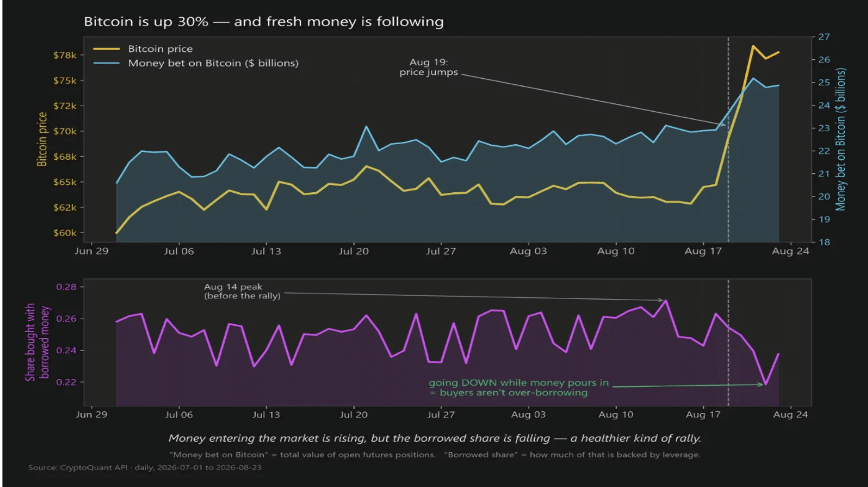Click the '0.24' borrowed-share axis tick
Viewport: 868px width, 487px height.
[66, 351]
